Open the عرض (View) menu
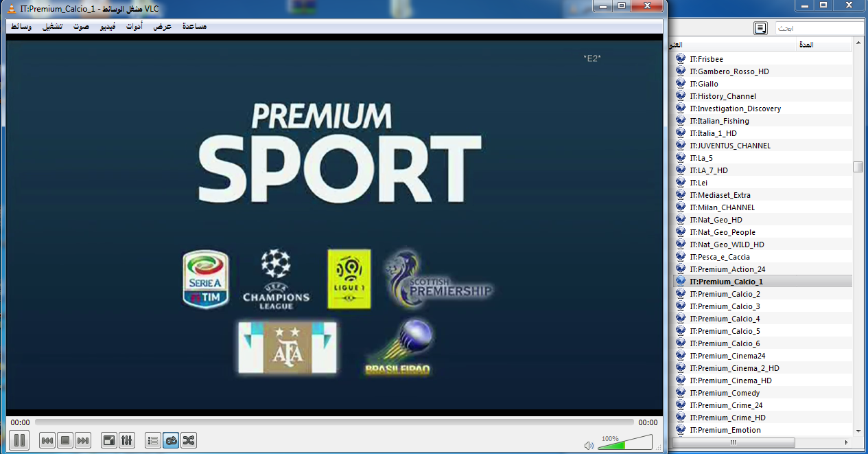 pyautogui.click(x=163, y=26)
